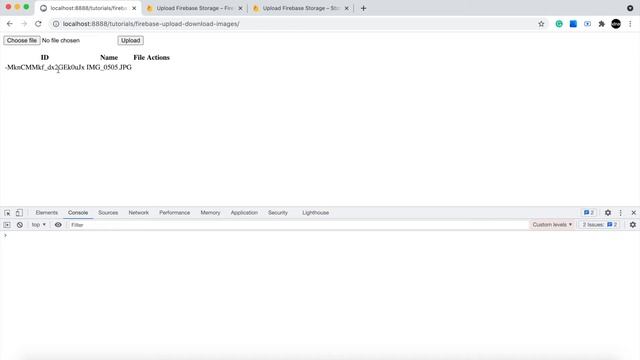Click the green Grammarly extension icon
This screenshot has height=360, width=640.
pos(559,24)
